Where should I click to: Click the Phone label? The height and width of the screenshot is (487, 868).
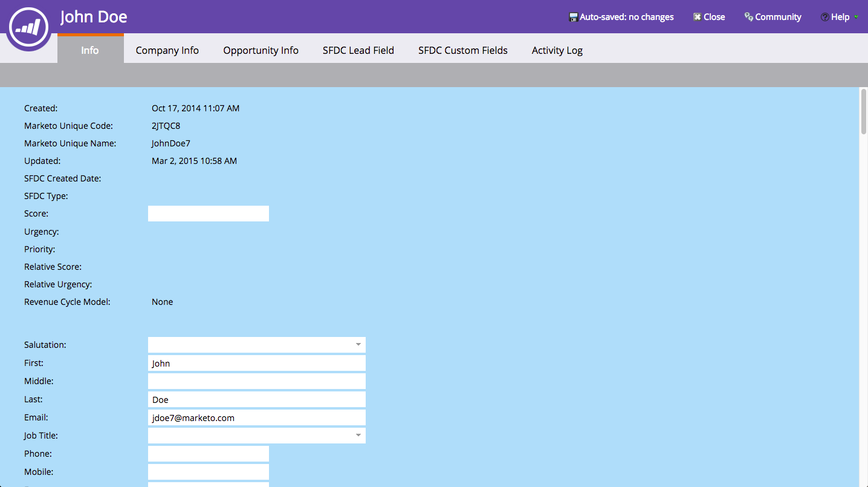(x=38, y=454)
